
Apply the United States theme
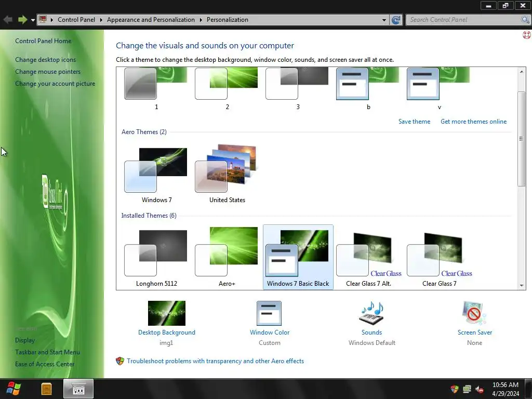[x=227, y=175]
